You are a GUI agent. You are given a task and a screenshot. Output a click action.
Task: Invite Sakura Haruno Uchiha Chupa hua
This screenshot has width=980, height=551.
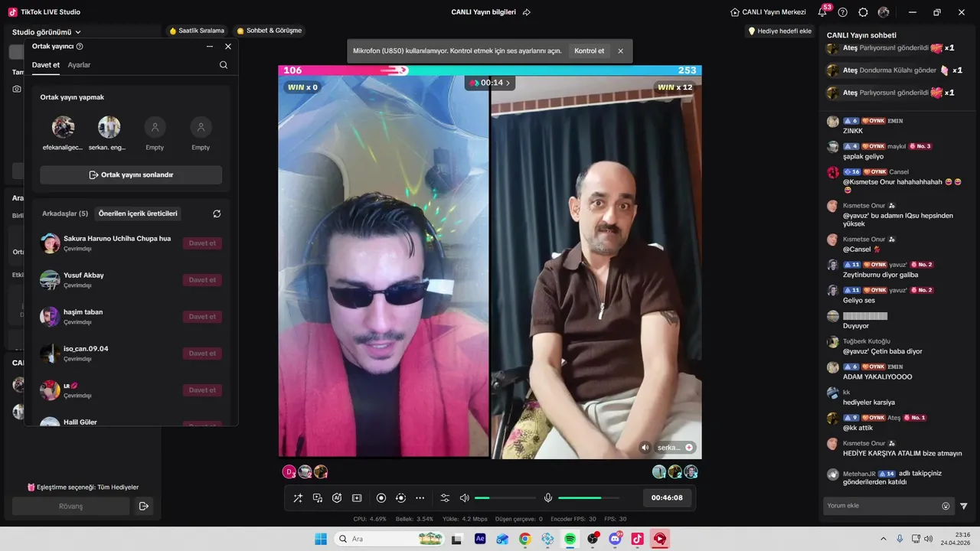202,243
